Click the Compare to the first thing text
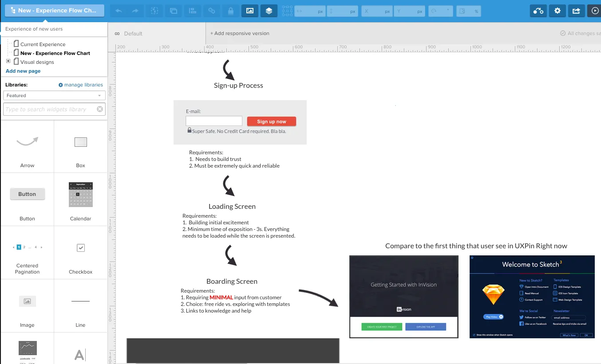This screenshot has height=364, width=601. pyautogui.click(x=476, y=246)
